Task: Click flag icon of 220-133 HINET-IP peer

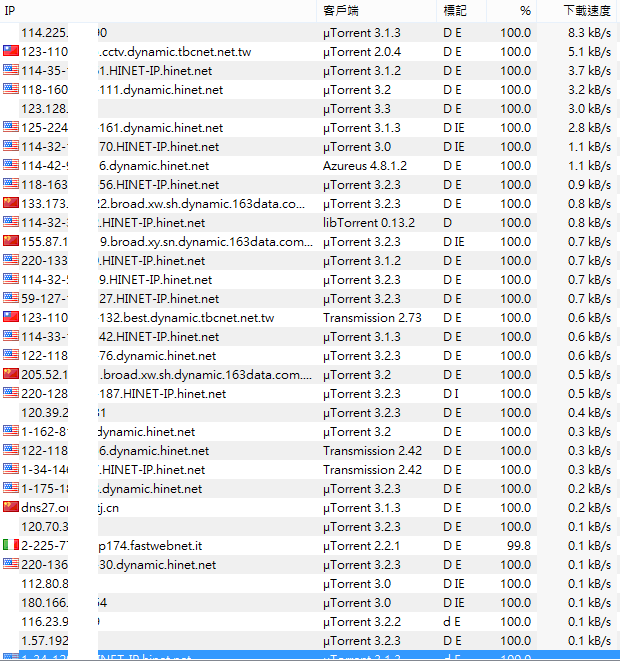Action: (x=11, y=260)
